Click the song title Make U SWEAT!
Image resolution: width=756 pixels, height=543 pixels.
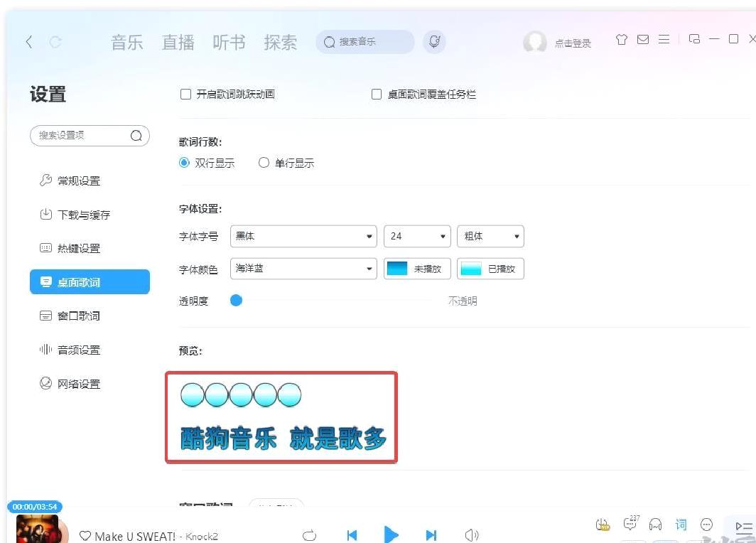click(x=135, y=537)
